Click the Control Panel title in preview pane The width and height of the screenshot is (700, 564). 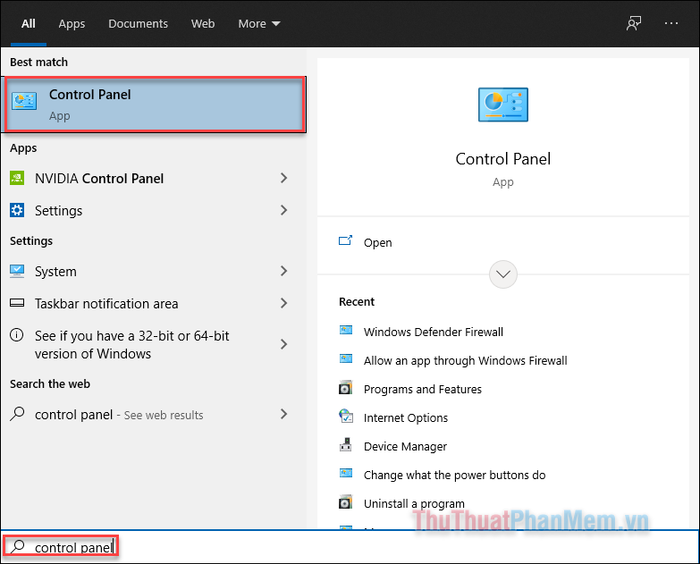tap(503, 159)
